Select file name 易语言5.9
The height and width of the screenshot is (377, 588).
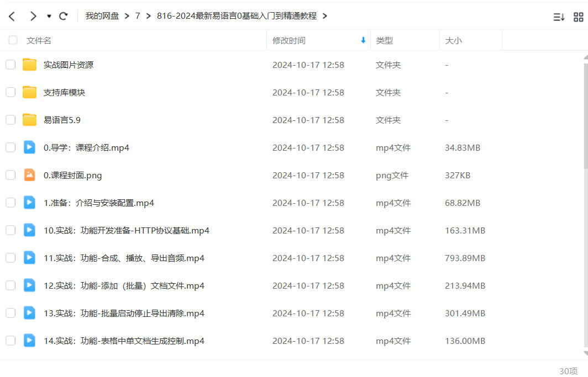[62, 120]
